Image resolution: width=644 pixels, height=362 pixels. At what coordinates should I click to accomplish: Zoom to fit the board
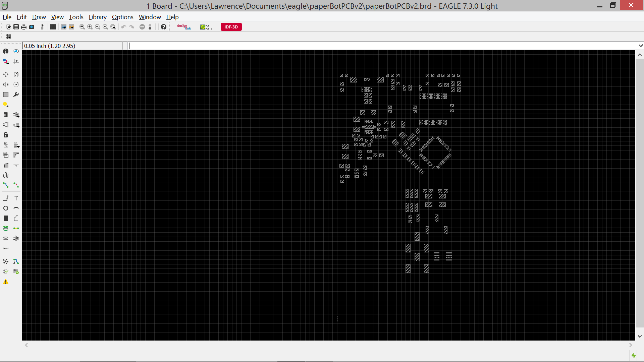82,27
